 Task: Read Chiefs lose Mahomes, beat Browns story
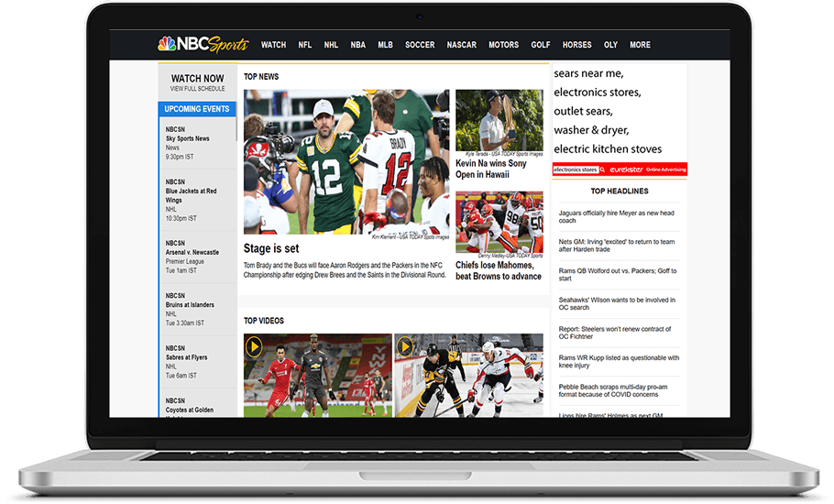click(x=499, y=270)
